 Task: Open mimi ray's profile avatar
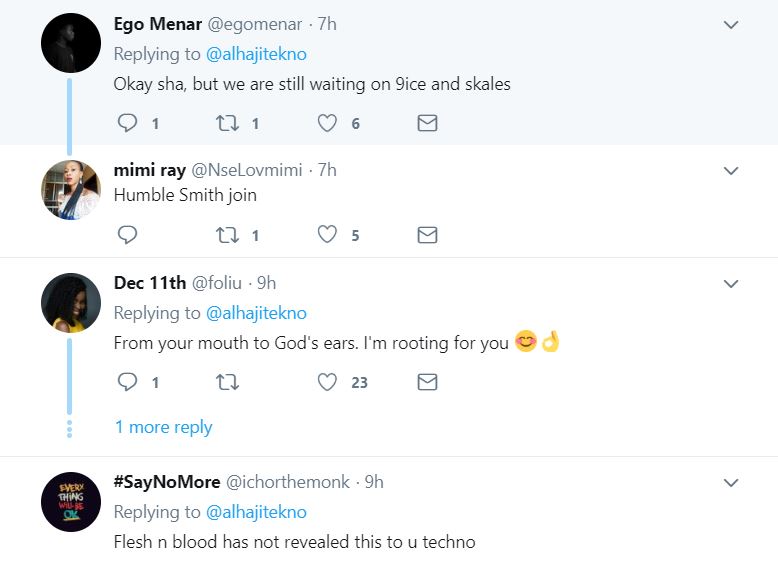click(71, 189)
